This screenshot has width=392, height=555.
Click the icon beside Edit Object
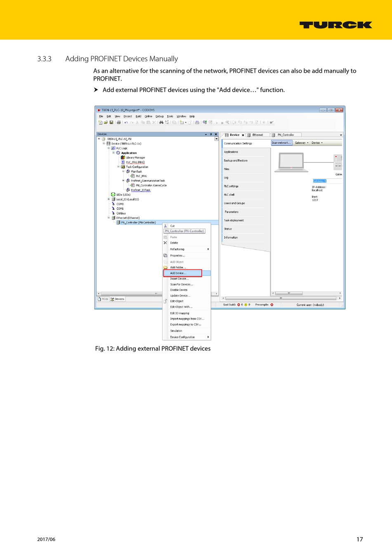[x=165, y=301]
